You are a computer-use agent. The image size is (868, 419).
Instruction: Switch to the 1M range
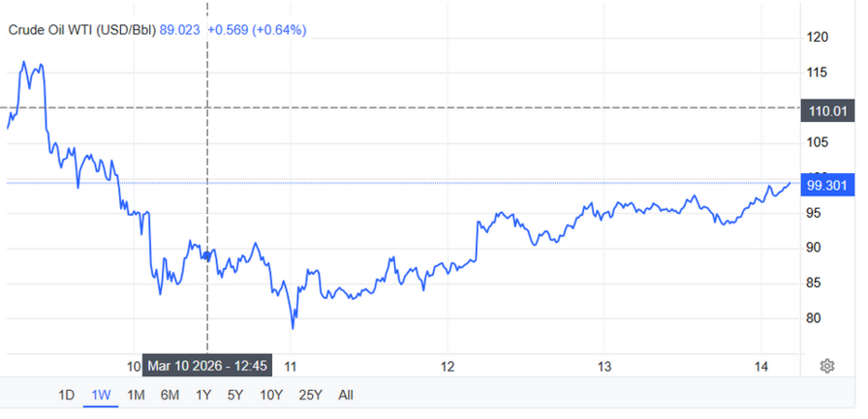click(135, 395)
